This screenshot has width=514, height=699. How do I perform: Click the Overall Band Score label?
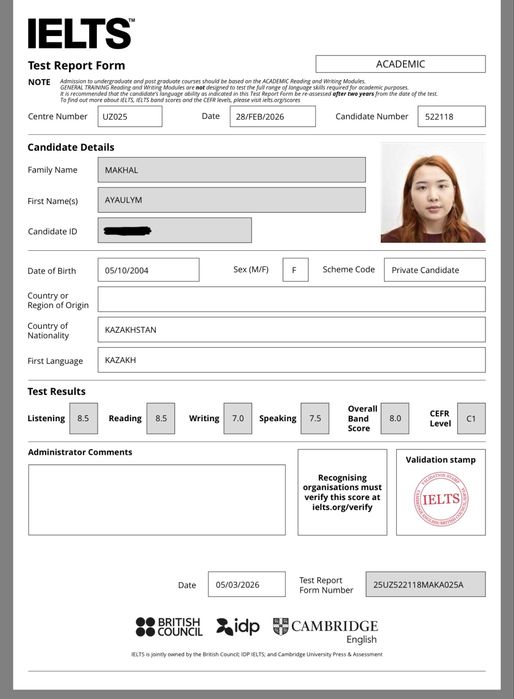362,419
